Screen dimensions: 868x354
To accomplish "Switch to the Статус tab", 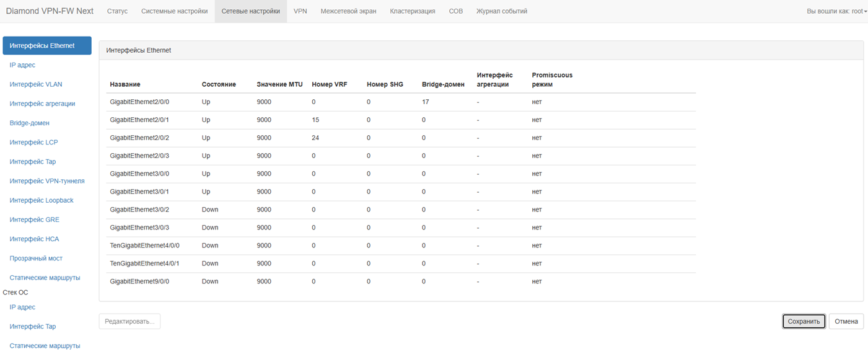I will pyautogui.click(x=117, y=11).
